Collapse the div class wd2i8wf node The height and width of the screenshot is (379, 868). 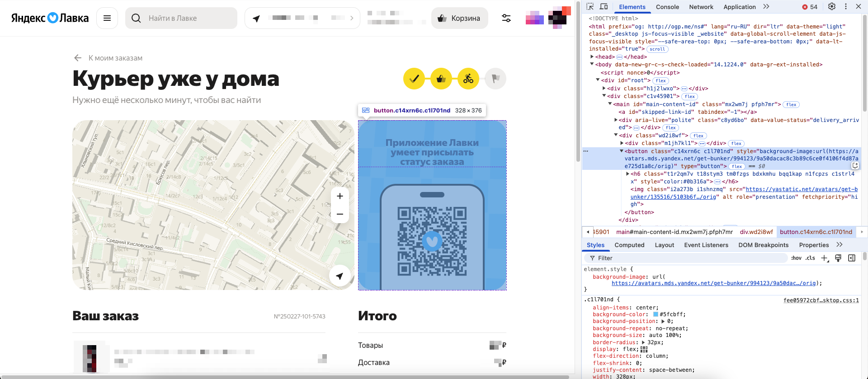pyautogui.click(x=616, y=135)
